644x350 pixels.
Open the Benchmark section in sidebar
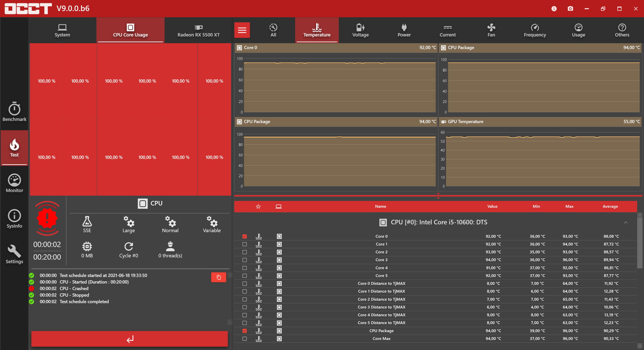point(14,112)
